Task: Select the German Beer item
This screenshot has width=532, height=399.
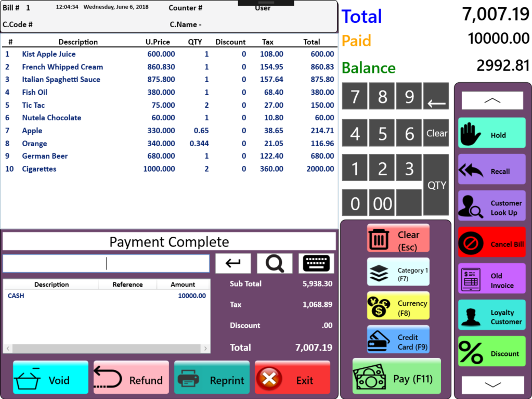Action: pyautogui.click(x=170, y=156)
